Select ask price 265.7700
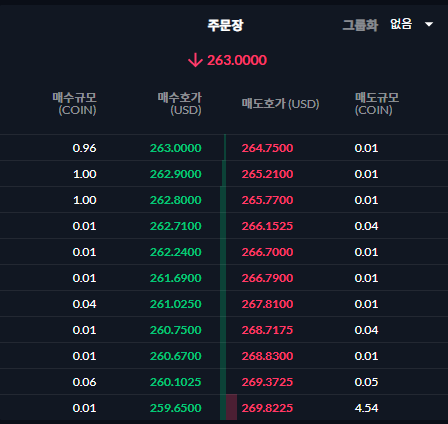 coord(267,200)
